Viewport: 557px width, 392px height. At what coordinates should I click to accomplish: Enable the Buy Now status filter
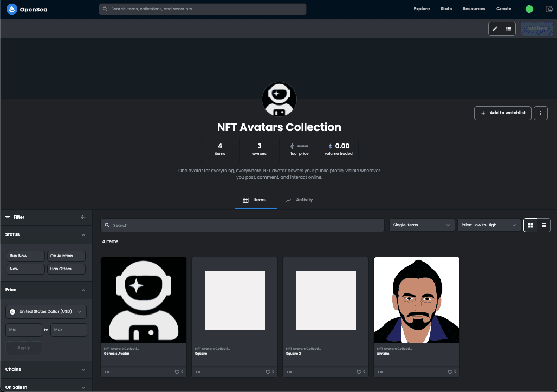(x=25, y=255)
